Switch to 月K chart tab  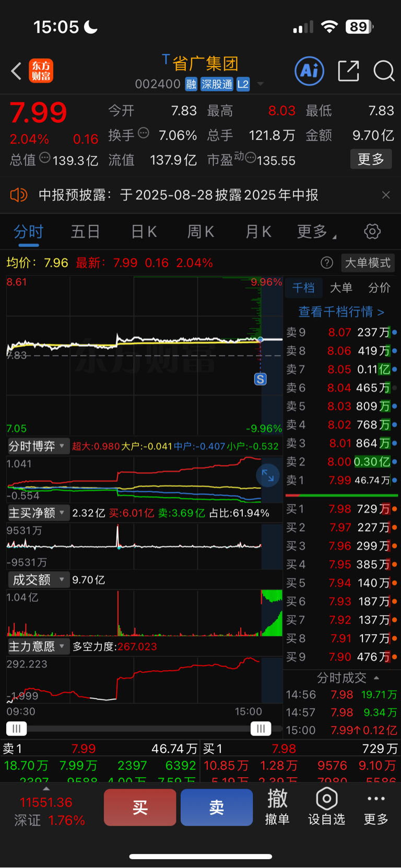click(x=258, y=232)
